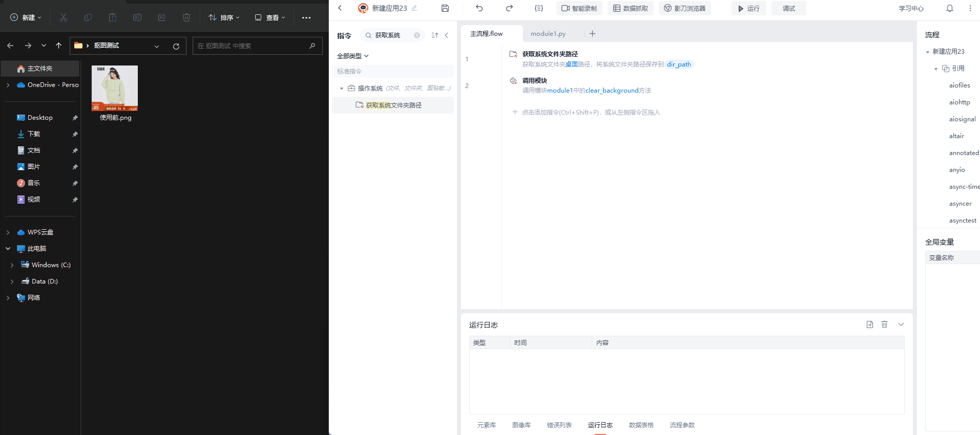Click the 运行 run button
The height and width of the screenshot is (435, 980).
pos(749,8)
